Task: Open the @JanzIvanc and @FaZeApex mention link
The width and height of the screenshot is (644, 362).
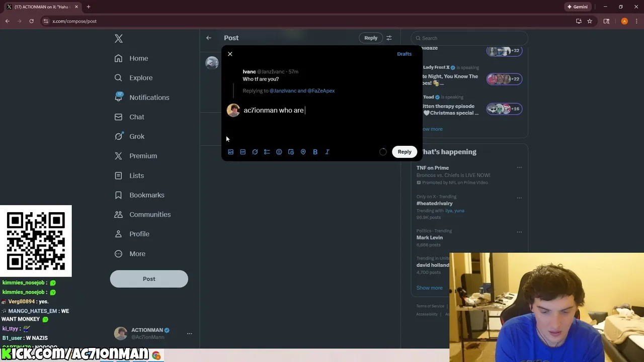Action: [302, 91]
